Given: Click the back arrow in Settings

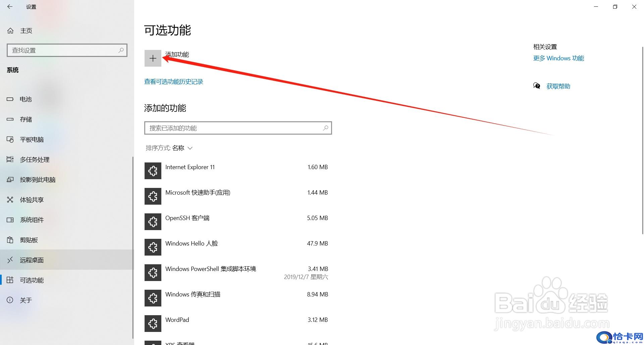Looking at the screenshot, I should tap(10, 7).
